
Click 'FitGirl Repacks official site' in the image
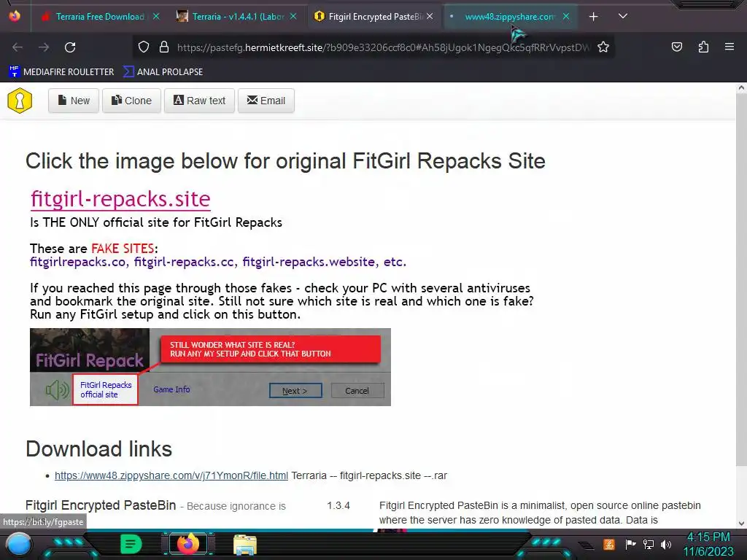click(105, 389)
